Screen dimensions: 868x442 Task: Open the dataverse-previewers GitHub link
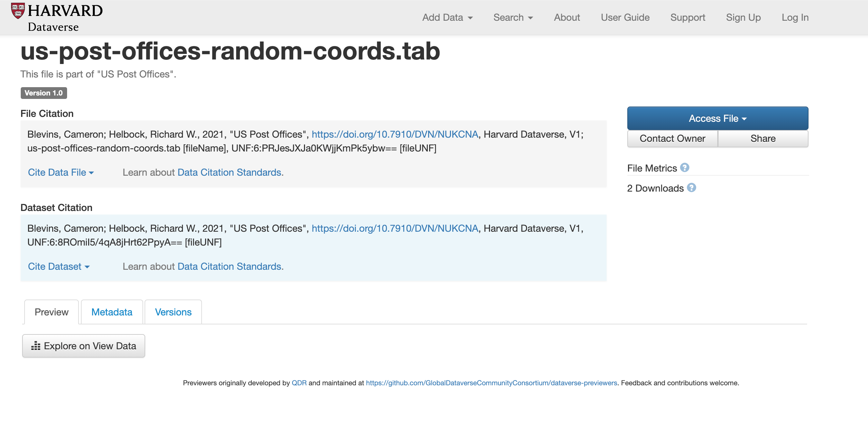click(x=491, y=383)
